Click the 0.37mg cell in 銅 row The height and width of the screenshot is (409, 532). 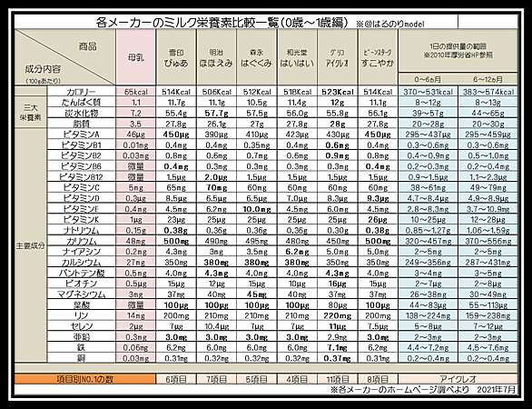(337, 358)
